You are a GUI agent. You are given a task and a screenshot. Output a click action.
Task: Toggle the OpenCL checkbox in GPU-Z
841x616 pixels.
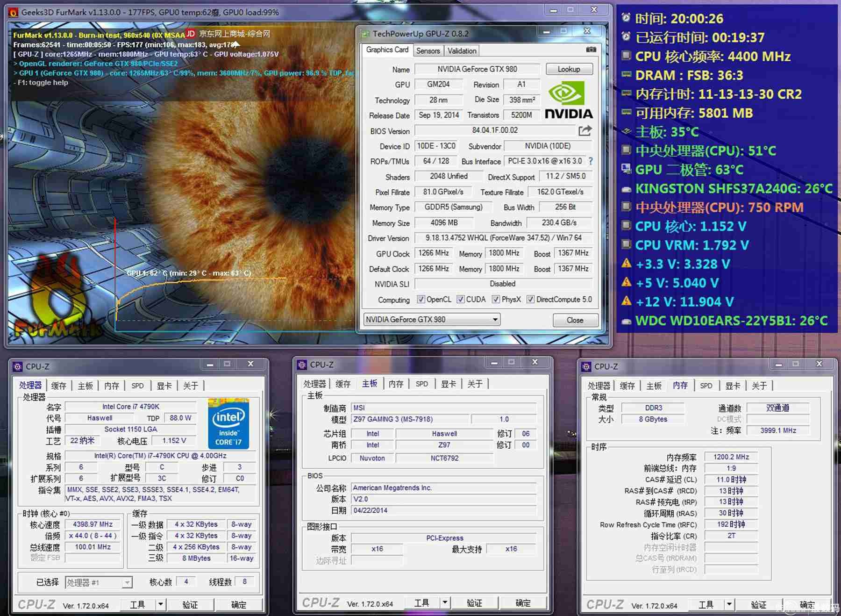point(421,299)
